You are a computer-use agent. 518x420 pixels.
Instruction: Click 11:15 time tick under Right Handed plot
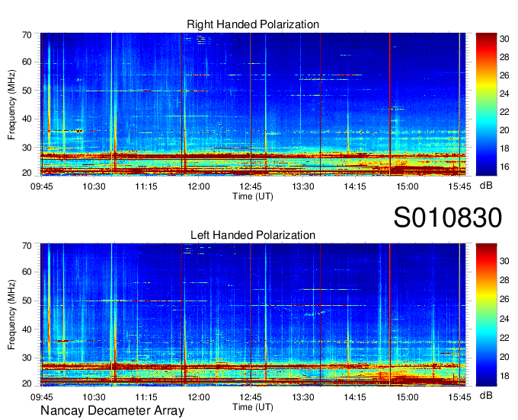146,186
